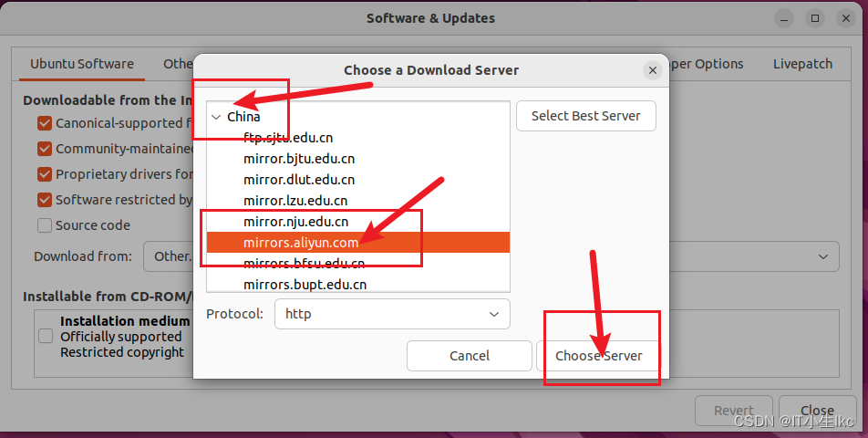The image size is (868, 438).
Task: Minimize the Software & Updates window
Action: click(784, 18)
